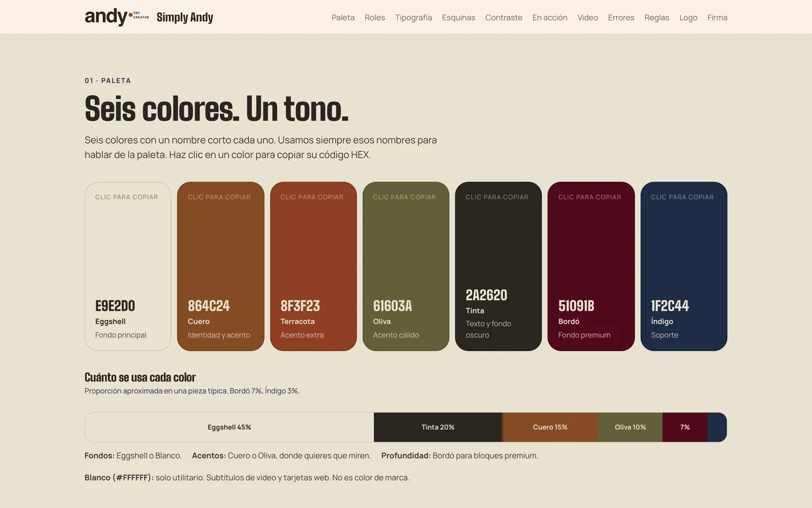
Task: Open the Firma nav link
Action: click(x=717, y=18)
